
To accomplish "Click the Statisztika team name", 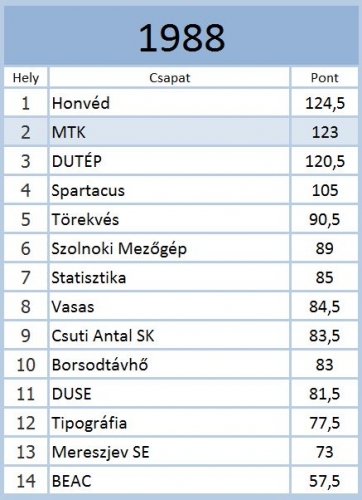I will [89, 278].
